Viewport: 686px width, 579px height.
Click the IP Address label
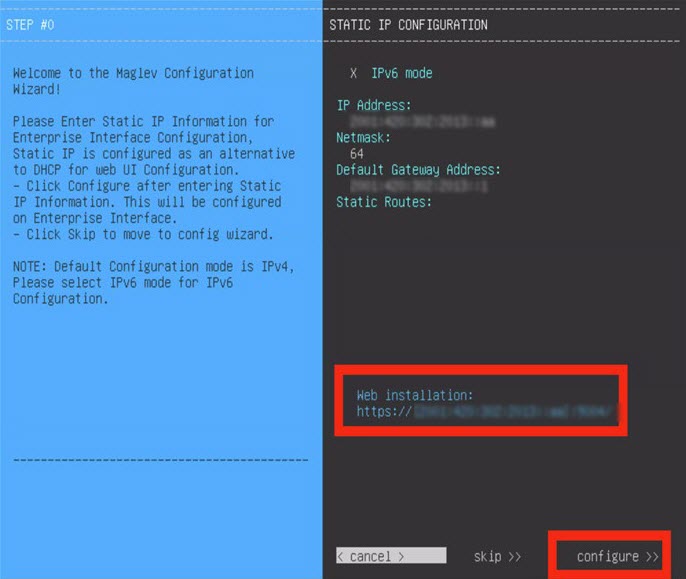click(374, 105)
